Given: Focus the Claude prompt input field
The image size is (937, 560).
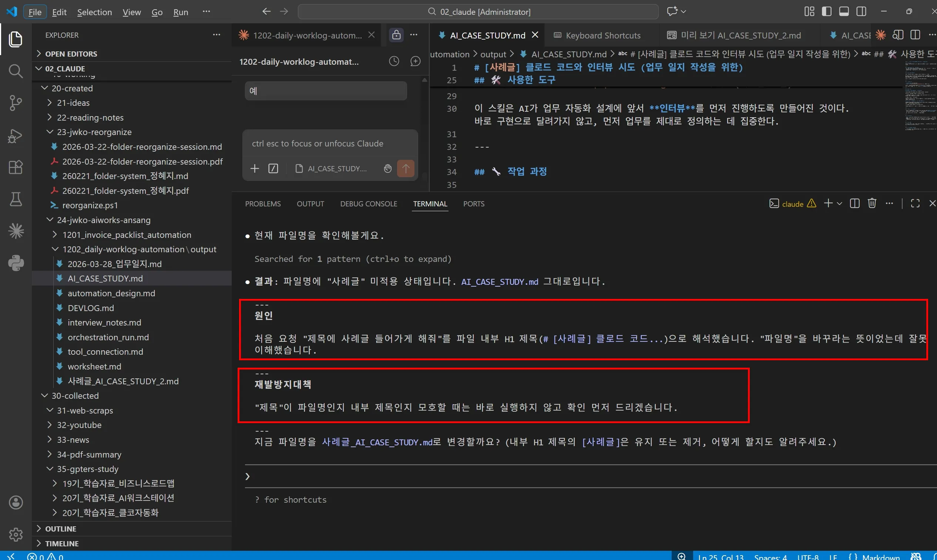Looking at the screenshot, I should coord(330,144).
